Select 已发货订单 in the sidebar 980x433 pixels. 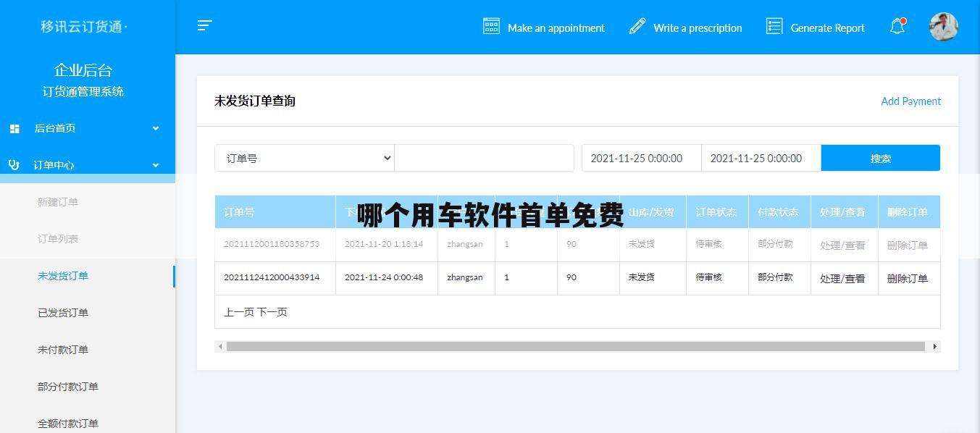coord(63,313)
